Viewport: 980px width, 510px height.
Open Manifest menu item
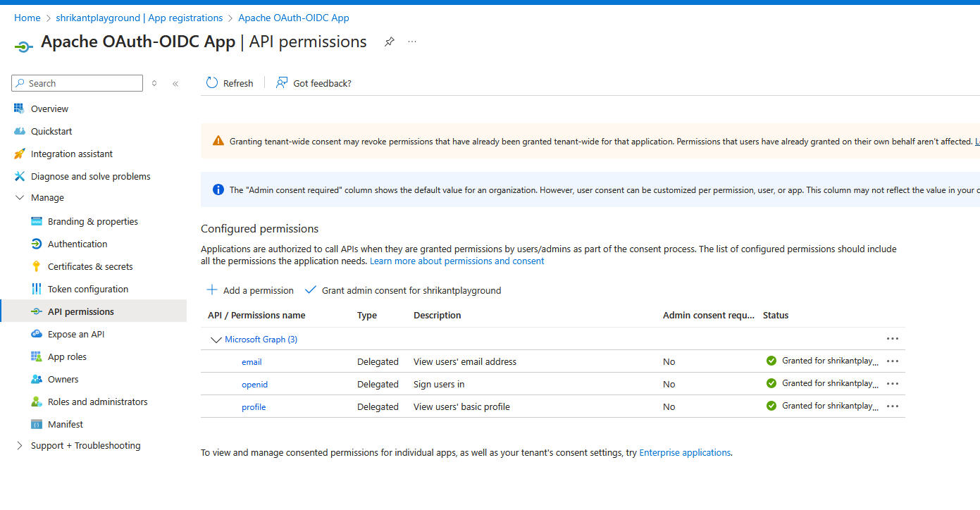66,424
